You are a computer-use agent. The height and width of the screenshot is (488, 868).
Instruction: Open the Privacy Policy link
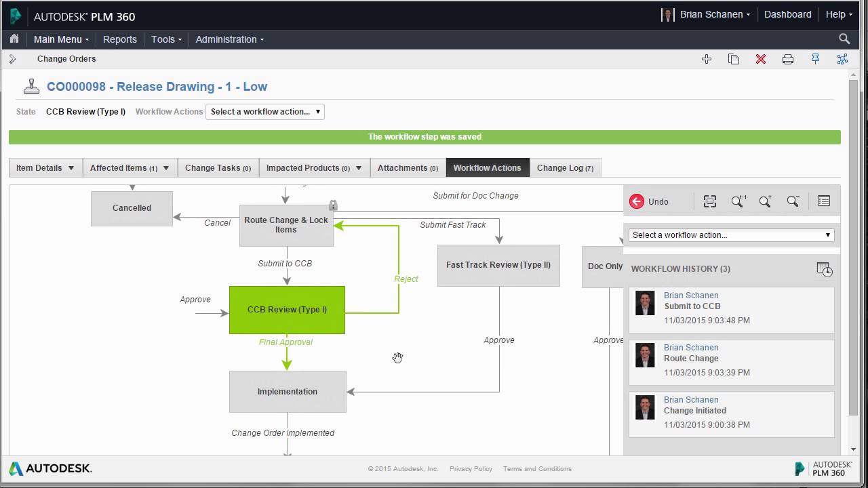tap(471, 469)
